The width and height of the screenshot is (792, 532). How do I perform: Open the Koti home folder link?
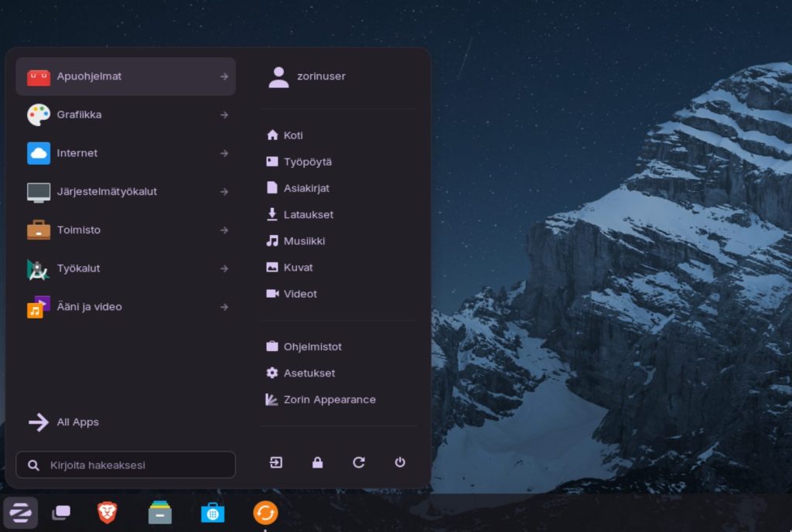point(293,135)
